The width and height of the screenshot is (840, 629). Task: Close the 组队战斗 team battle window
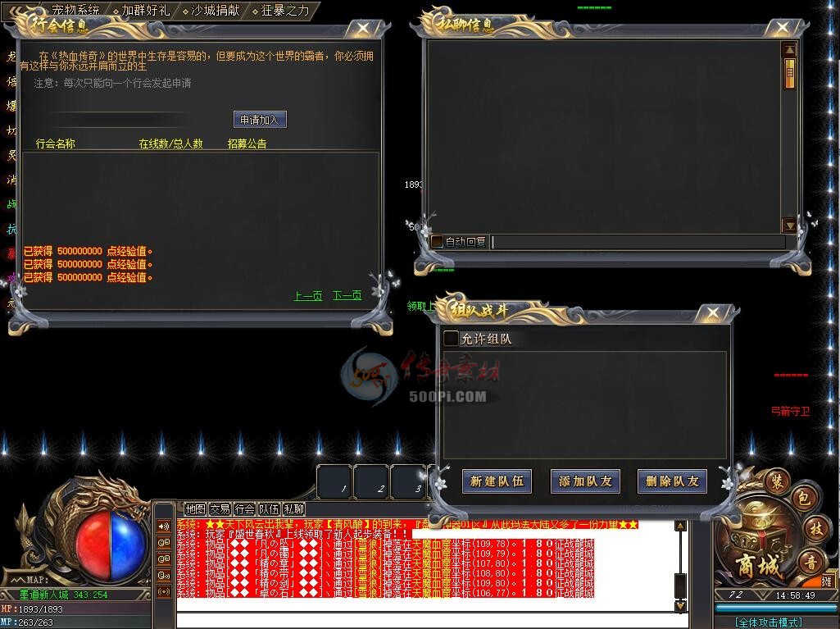tap(712, 312)
